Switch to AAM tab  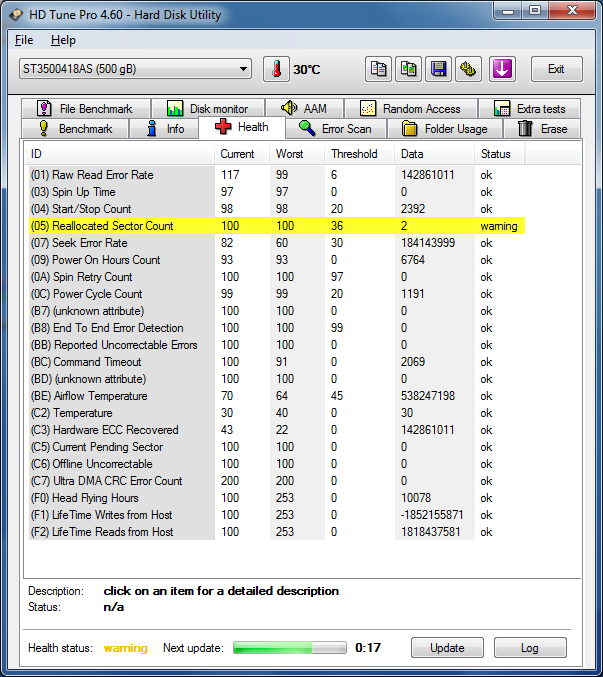(x=304, y=108)
